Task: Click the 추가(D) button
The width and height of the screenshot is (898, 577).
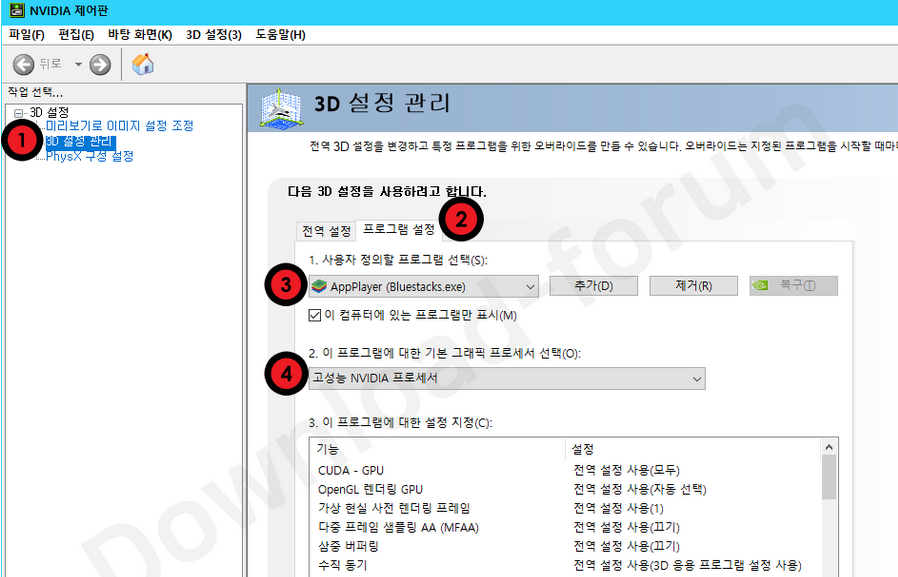Action: click(x=593, y=286)
